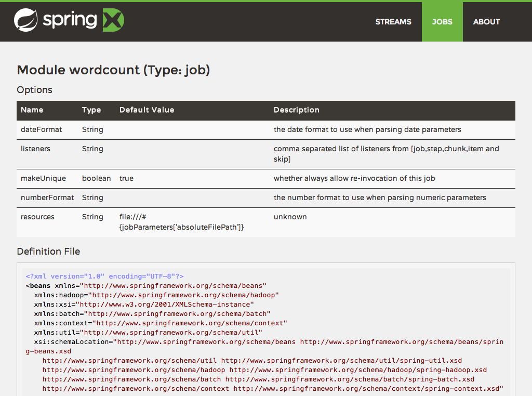Open the JOBS navigation tab

[x=442, y=22]
